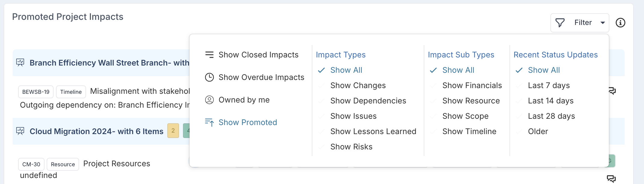This screenshot has width=644, height=184.
Task: Open comments icon on Project Resources row
Action: [x=611, y=179]
